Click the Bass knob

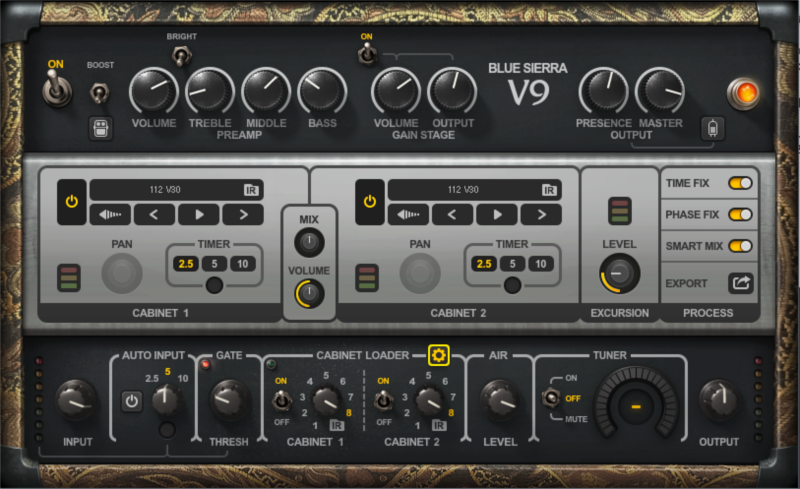322,92
